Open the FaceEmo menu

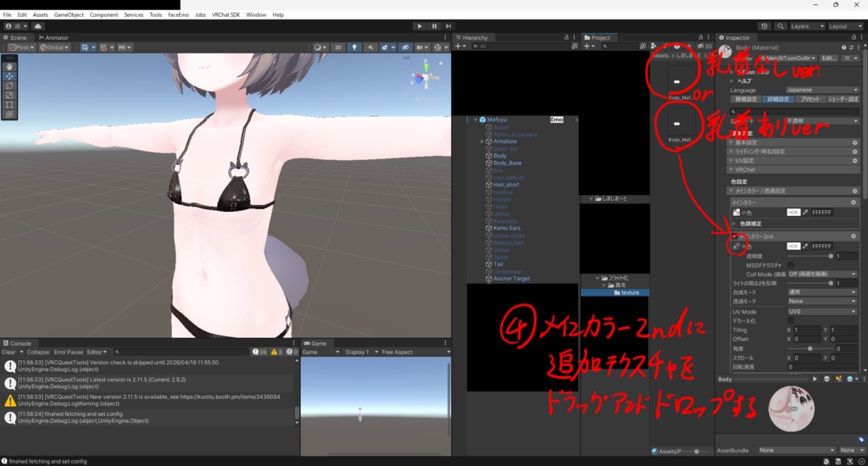pyautogui.click(x=178, y=15)
